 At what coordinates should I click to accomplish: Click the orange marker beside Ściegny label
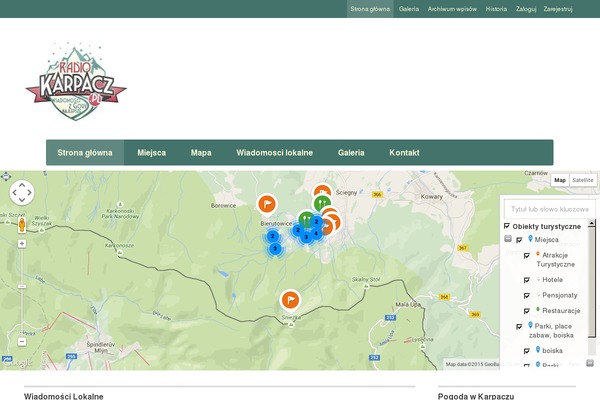point(322,191)
